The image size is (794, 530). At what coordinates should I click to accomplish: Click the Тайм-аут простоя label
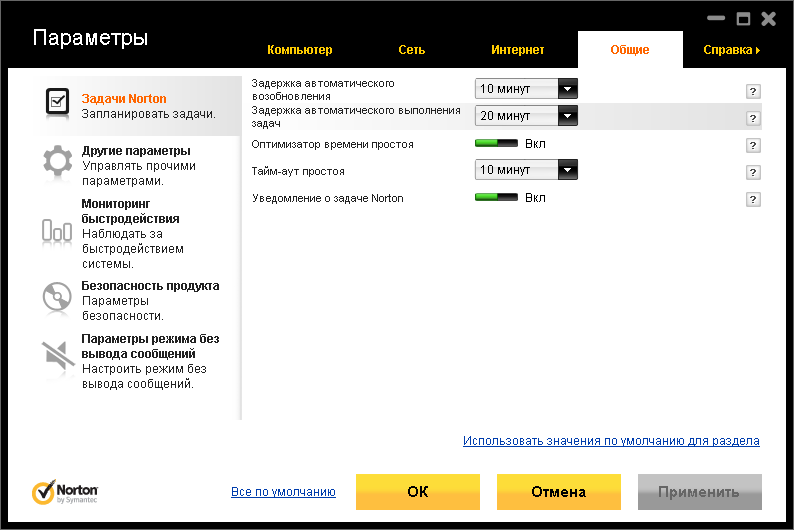(x=298, y=171)
